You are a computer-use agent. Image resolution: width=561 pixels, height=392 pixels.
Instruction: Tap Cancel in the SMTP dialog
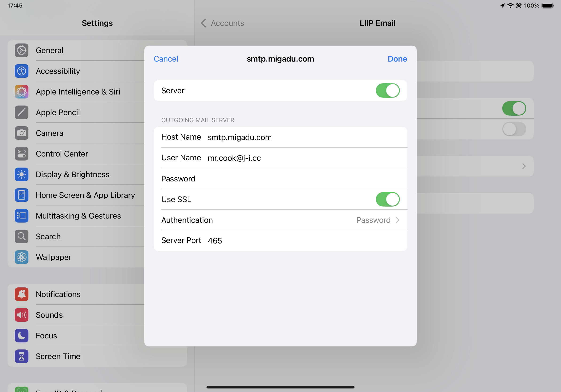click(166, 59)
